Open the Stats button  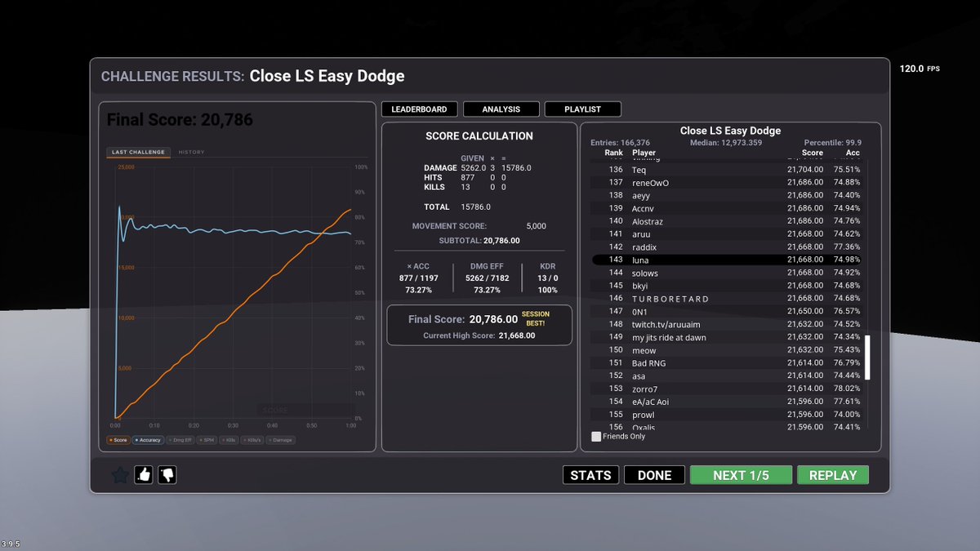tap(590, 475)
